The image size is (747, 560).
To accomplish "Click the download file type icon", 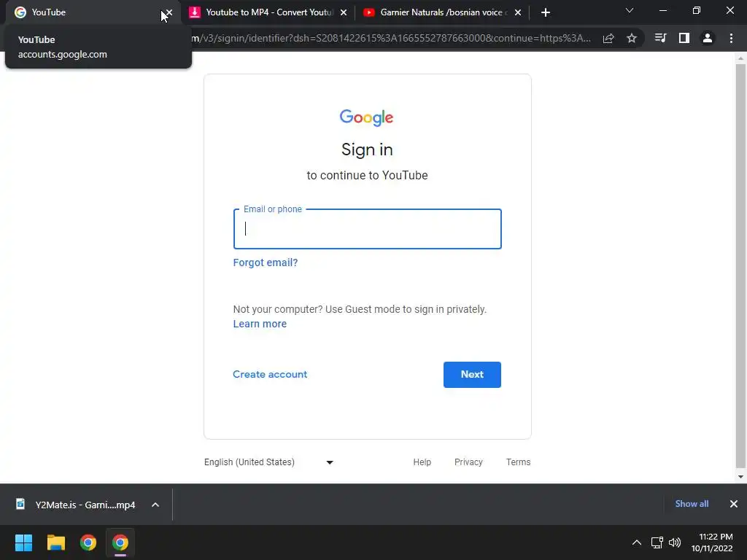I will [x=20, y=504].
